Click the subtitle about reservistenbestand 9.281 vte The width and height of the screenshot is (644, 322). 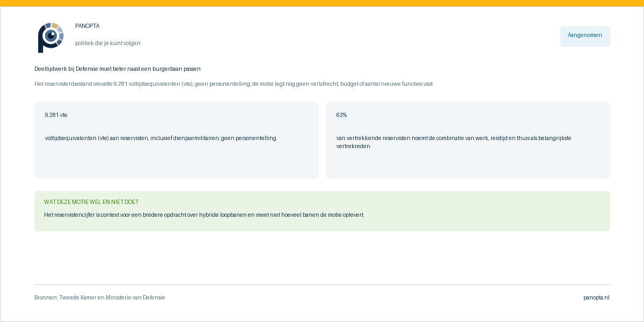pos(234,84)
